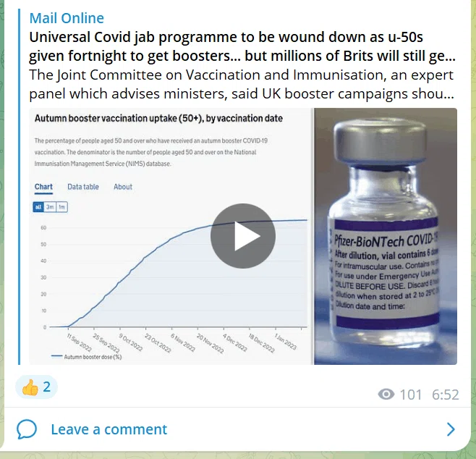Click the message timestamp 6:52
476x459 pixels.
click(x=446, y=395)
